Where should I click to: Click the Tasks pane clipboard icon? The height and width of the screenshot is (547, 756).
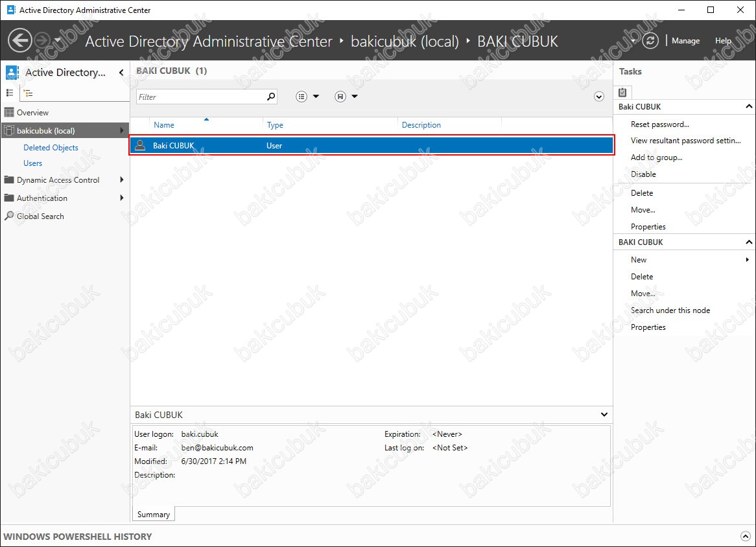tap(622, 92)
